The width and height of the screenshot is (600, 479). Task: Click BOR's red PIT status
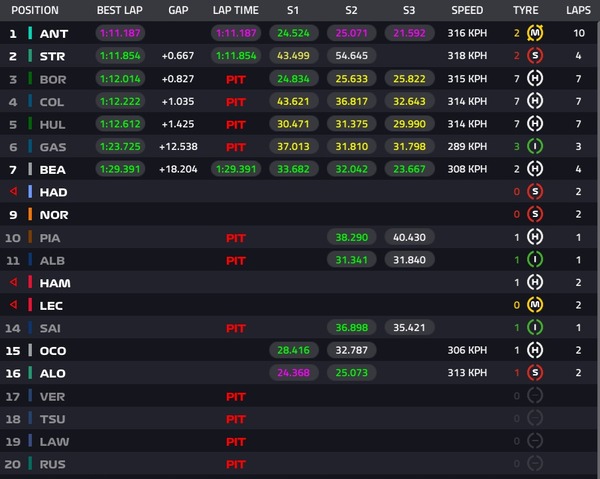[236, 80]
